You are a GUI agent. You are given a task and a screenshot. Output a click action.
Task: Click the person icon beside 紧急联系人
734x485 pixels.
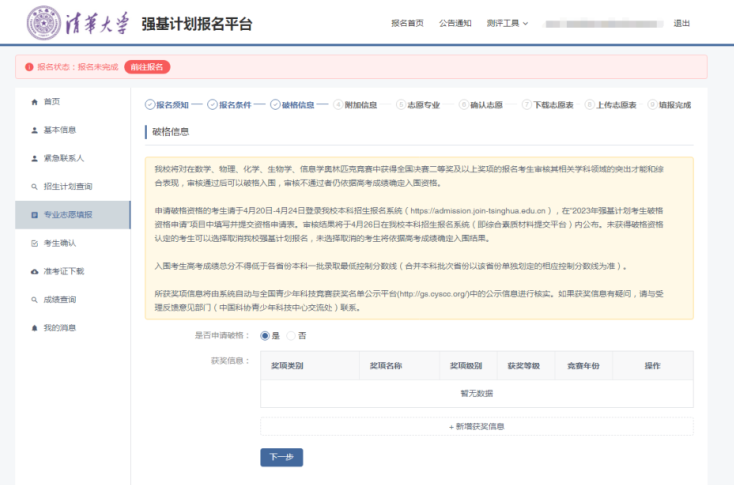[34, 158]
